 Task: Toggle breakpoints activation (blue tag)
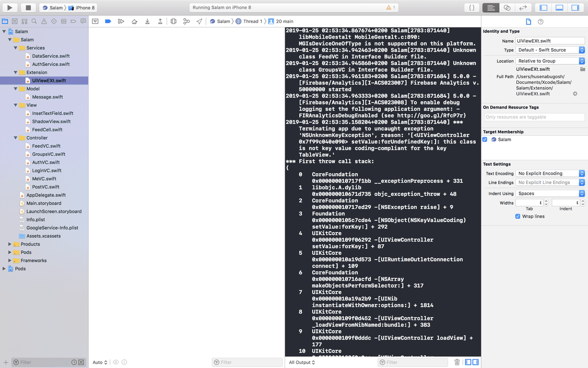(x=108, y=21)
